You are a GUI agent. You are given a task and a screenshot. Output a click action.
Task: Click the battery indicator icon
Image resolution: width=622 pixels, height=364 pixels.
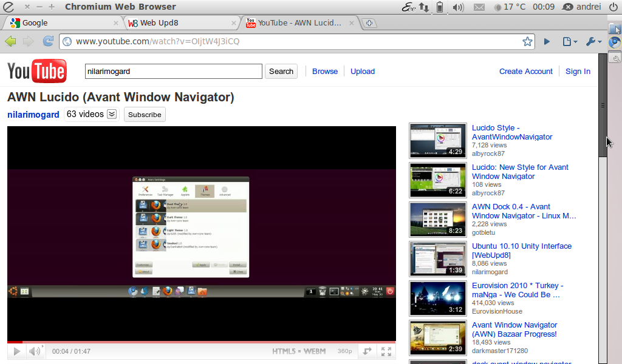coord(440,7)
